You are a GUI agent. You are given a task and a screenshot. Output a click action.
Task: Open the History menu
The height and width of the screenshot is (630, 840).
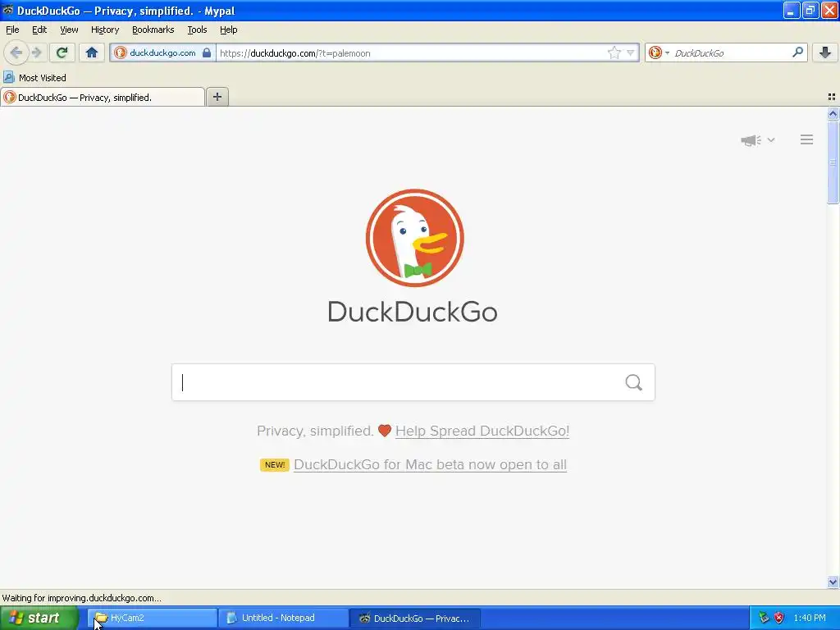(x=105, y=30)
